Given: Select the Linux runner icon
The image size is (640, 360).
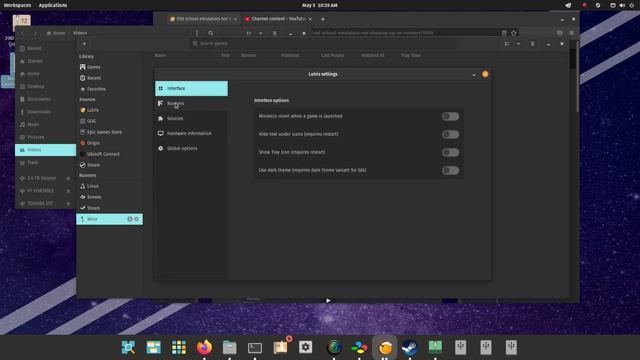Looking at the screenshot, I should [82, 186].
